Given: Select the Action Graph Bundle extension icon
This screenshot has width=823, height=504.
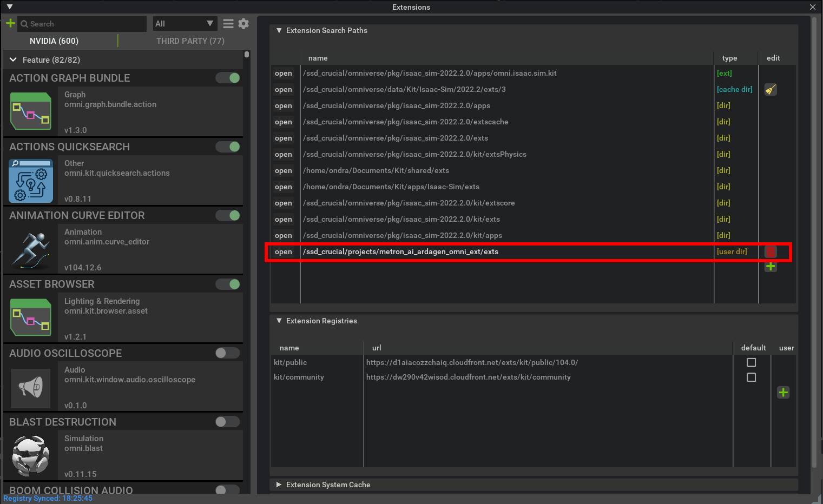Looking at the screenshot, I should pyautogui.click(x=31, y=111).
